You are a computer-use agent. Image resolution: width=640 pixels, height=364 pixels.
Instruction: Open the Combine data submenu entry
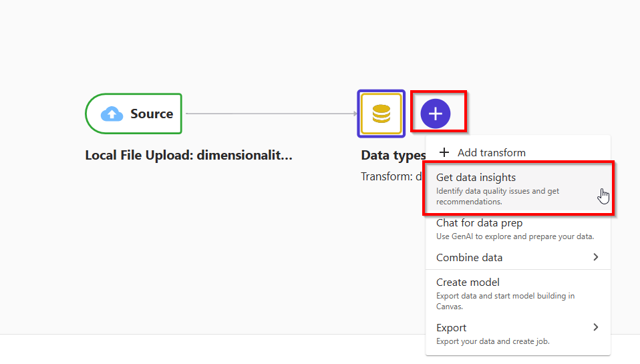pyautogui.click(x=469, y=258)
